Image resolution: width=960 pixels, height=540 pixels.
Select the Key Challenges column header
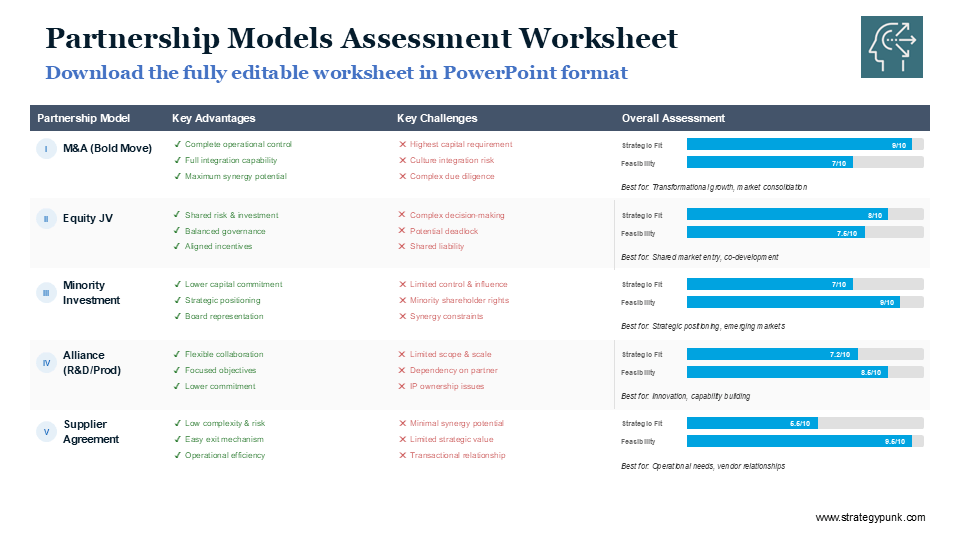point(437,118)
